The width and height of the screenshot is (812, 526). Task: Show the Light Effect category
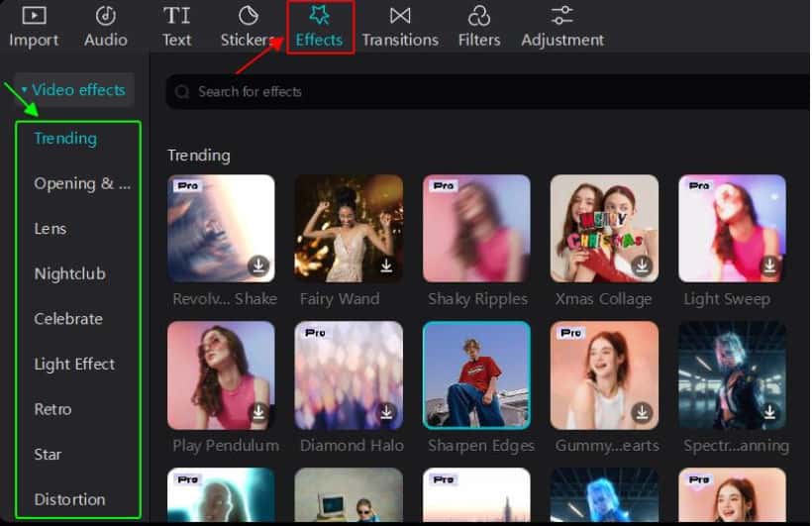(x=74, y=365)
